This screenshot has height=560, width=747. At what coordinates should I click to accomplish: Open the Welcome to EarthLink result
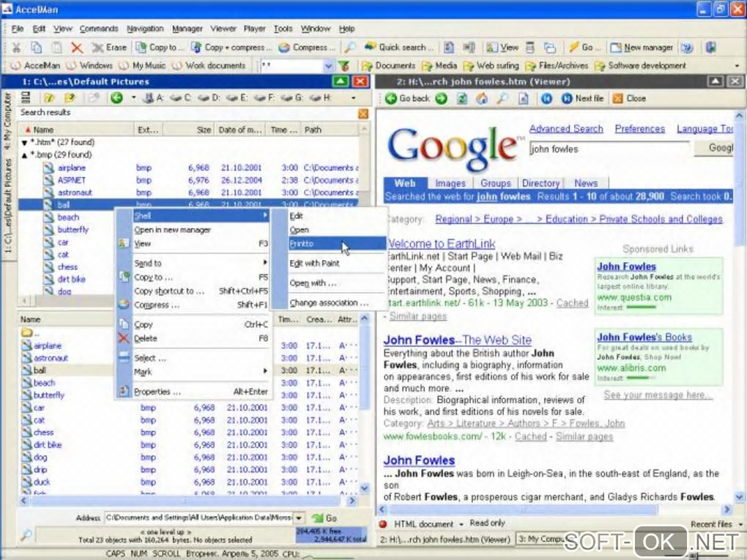point(441,243)
